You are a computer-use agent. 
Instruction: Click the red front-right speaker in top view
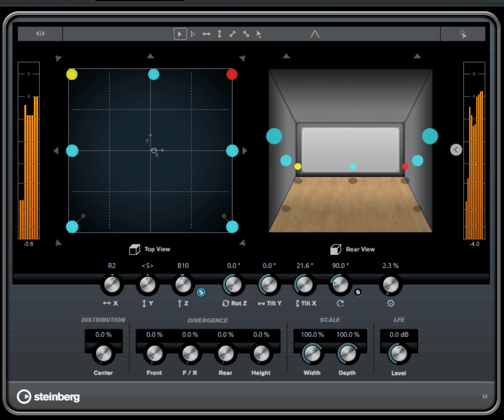tap(232, 74)
